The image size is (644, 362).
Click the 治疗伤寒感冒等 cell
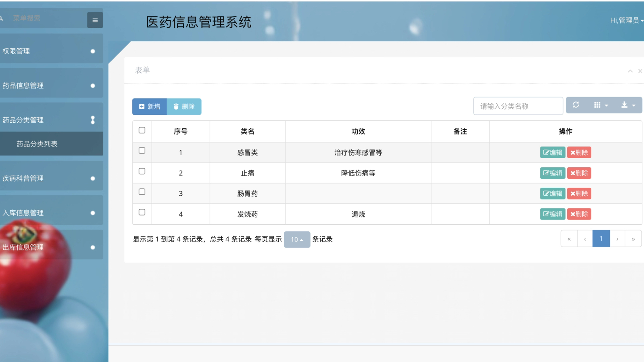358,153
